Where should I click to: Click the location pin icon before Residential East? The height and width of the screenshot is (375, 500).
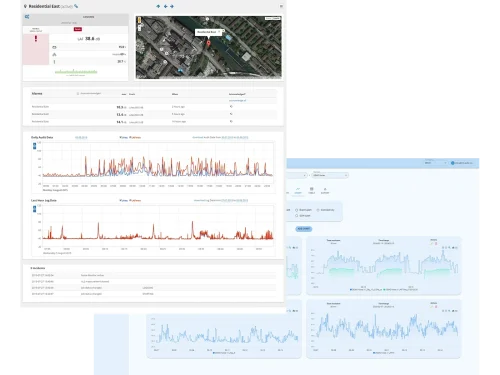coord(25,6)
